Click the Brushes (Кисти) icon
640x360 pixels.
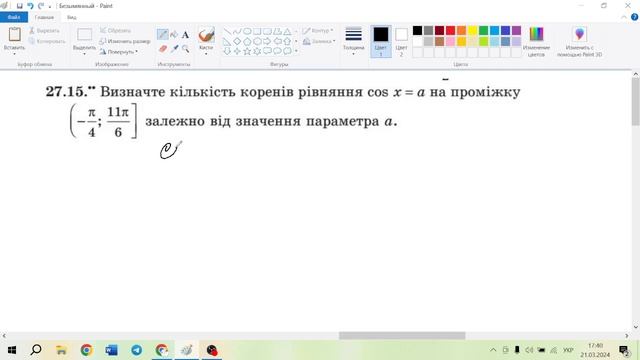click(206, 35)
